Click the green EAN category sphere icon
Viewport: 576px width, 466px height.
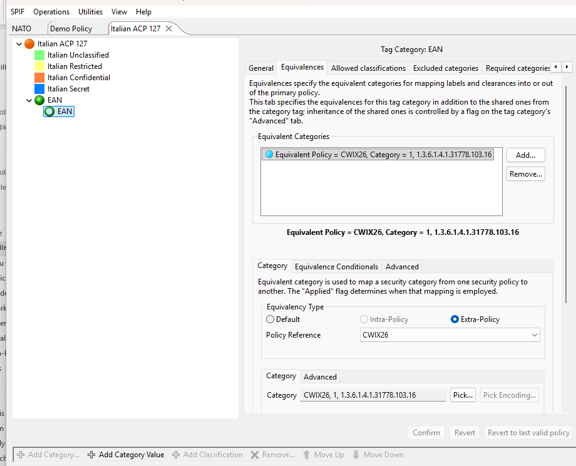[39, 100]
